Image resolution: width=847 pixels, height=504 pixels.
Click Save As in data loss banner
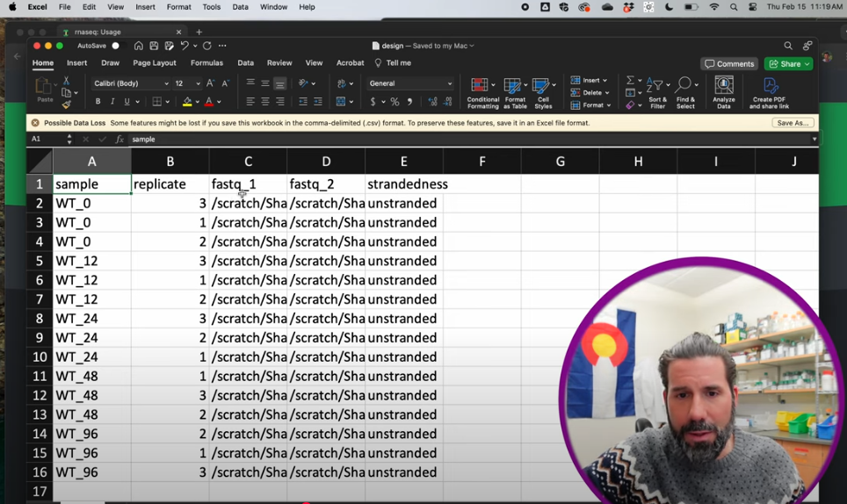[793, 123]
